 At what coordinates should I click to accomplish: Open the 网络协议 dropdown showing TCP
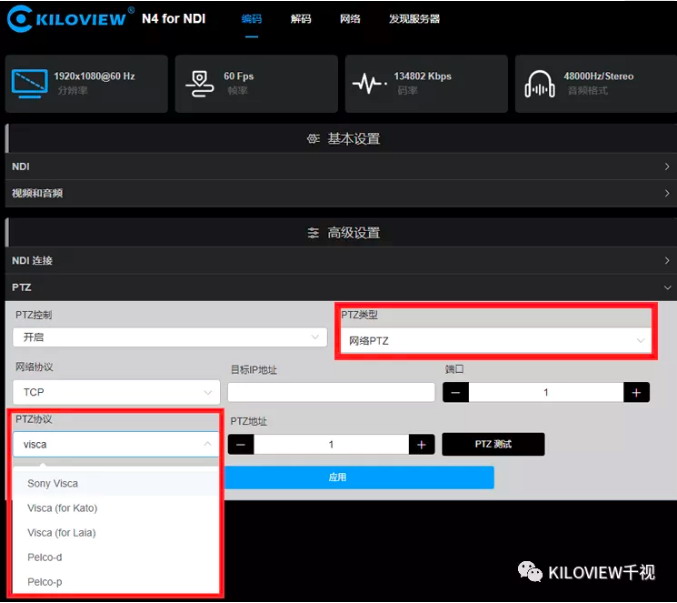coord(116,392)
